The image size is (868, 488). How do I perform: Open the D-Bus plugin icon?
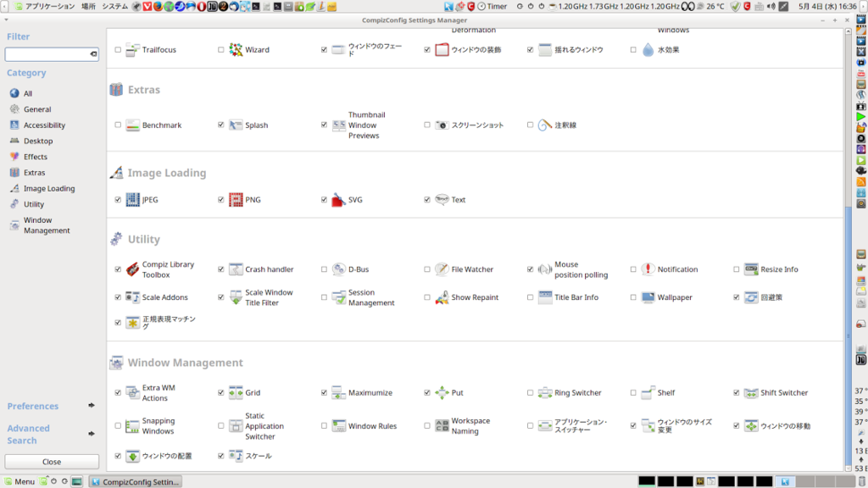[339, 269]
